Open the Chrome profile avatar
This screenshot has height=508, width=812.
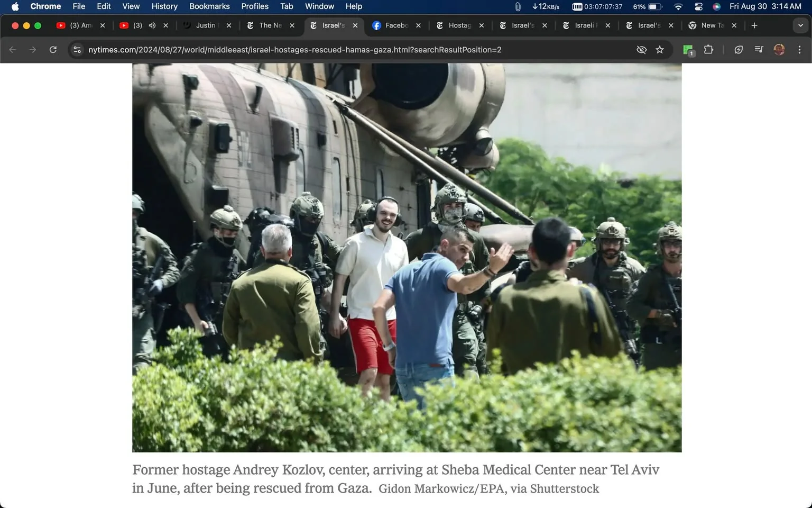tap(779, 50)
